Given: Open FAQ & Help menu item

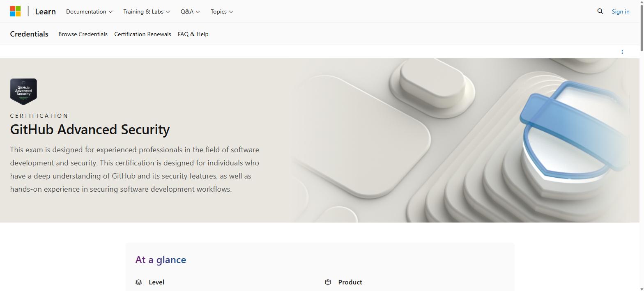Looking at the screenshot, I should click(x=193, y=34).
